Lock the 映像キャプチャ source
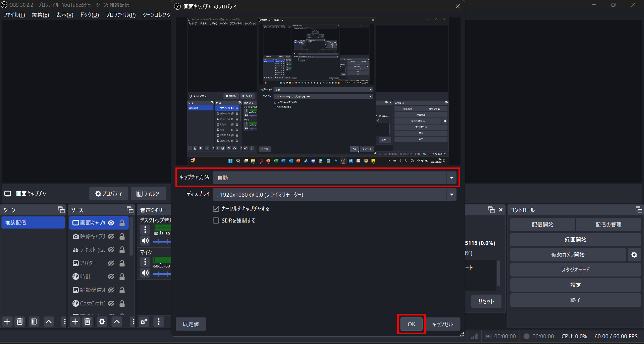 click(x=122, y=236)
